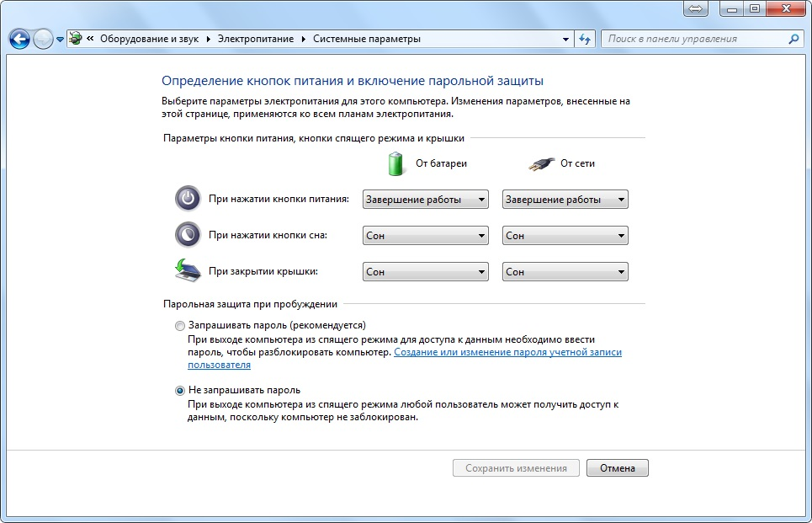The width and height of the screenshot is (812, 523).
Task: Click the От сети column label
Action: pos(577,163)
